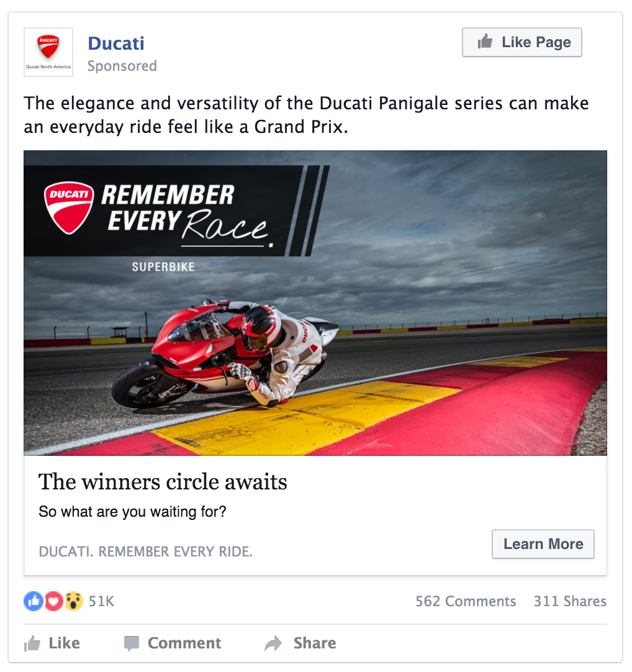The image size is (632, 672).
Task: Open the Ducati page name link
Action: (116, 43)
